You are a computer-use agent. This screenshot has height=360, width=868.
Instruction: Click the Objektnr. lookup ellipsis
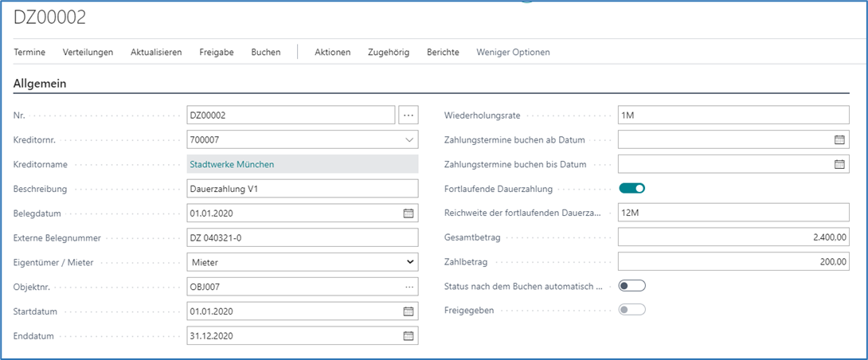[x=409, y=287]
